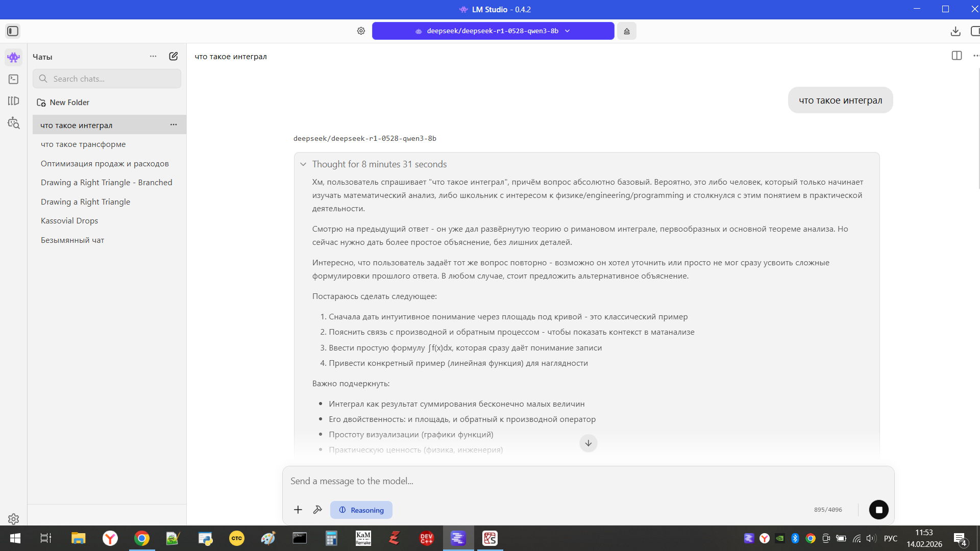The height and width of the screenshot is (551, 980).
Task: Eject the loaded model
Action: pos(626,31)
